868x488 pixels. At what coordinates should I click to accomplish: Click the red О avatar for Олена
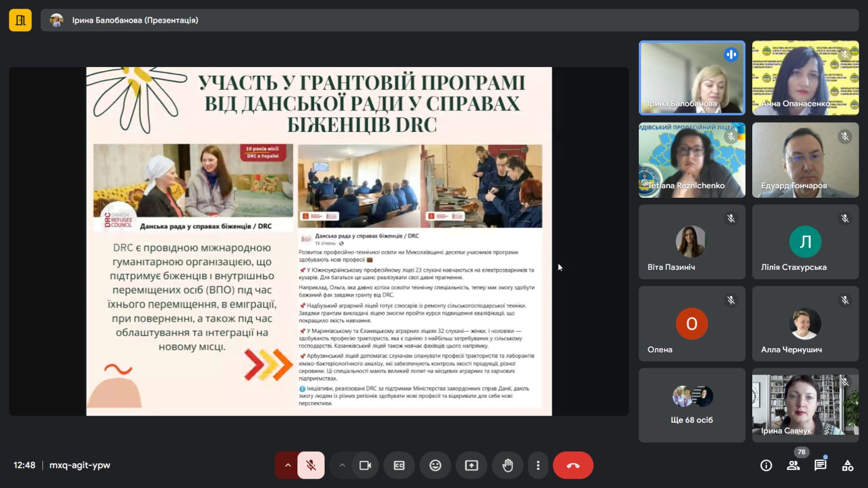[x=692, y=324]
